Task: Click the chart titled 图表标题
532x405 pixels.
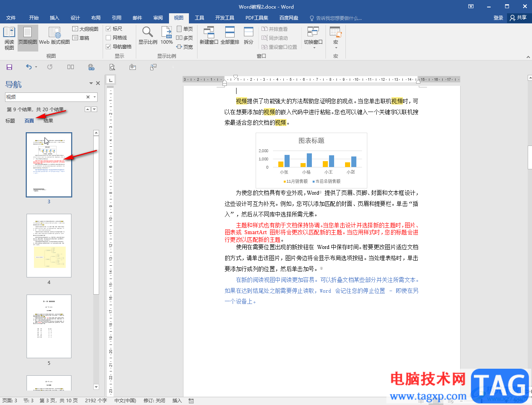Action: (311, 160)
